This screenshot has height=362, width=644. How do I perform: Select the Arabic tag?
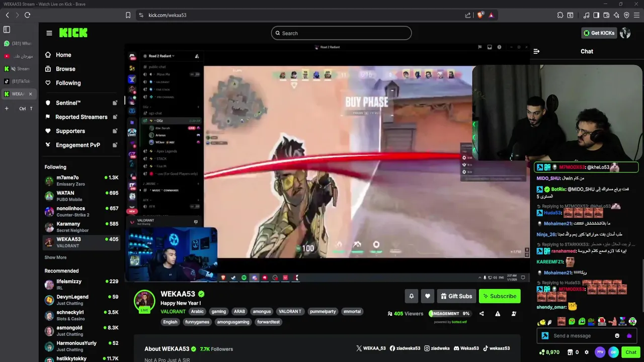click(x=197, y=312)
